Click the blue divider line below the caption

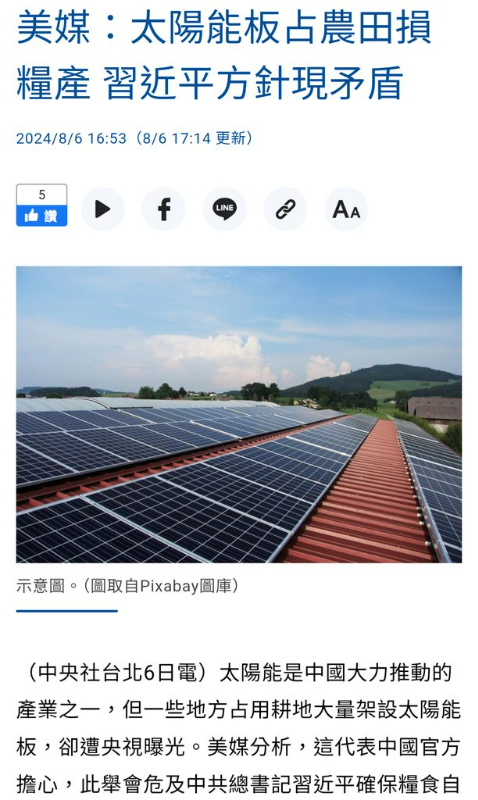pos(67,611)
